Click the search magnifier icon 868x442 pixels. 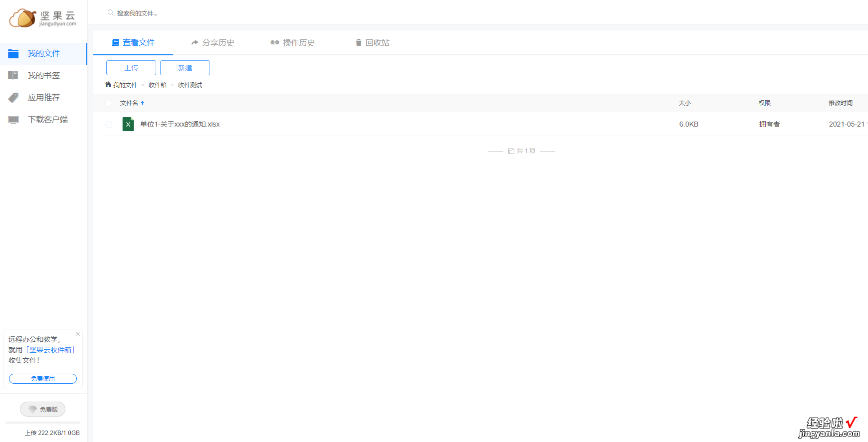pos(111,13)
